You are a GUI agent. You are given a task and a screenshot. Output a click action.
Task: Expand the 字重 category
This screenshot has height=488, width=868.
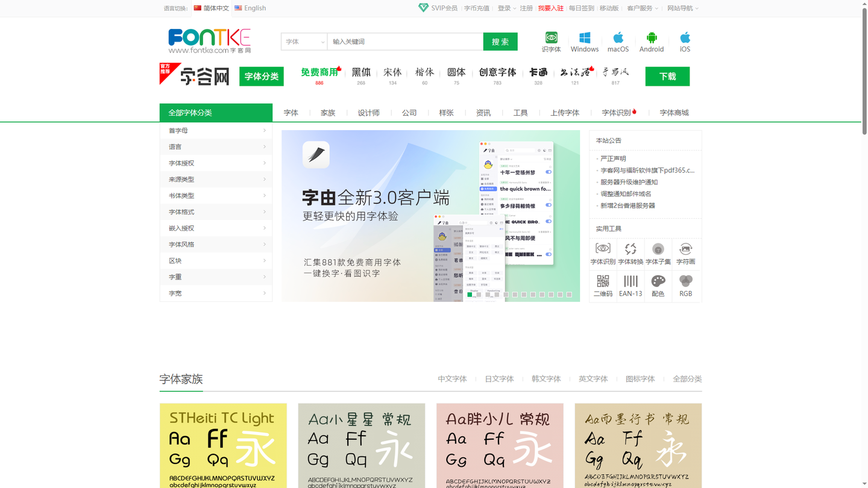(x=216, y=277)
